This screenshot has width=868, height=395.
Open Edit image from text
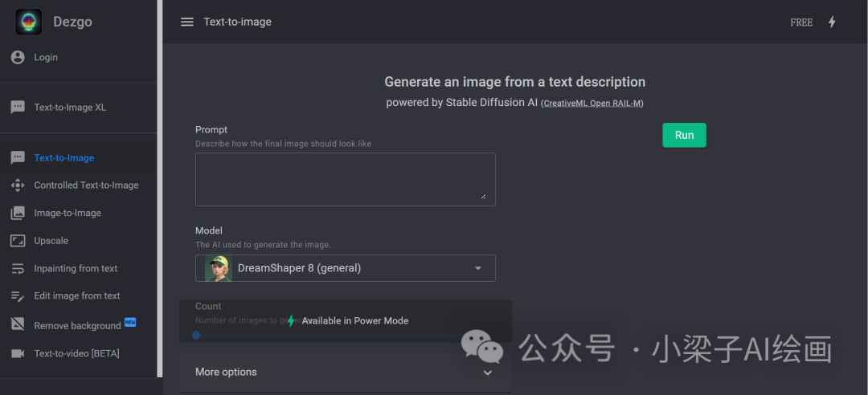(x=78, y=296)
